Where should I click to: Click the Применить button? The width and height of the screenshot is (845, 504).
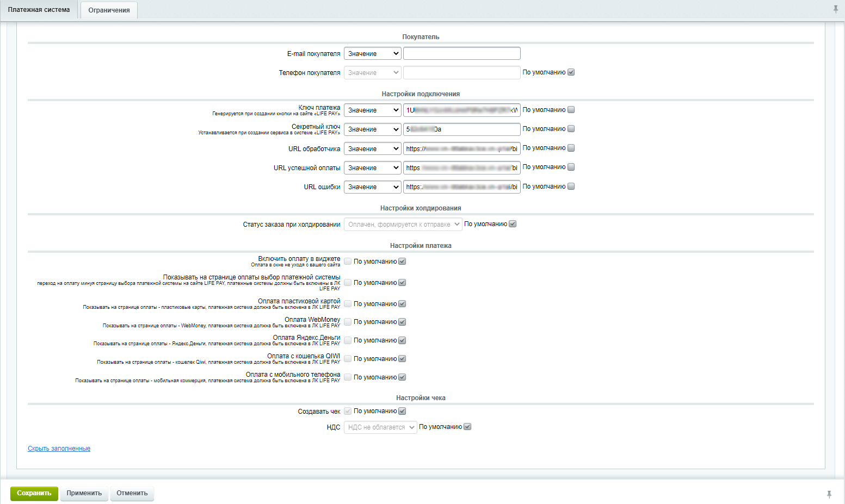point(84,493)
